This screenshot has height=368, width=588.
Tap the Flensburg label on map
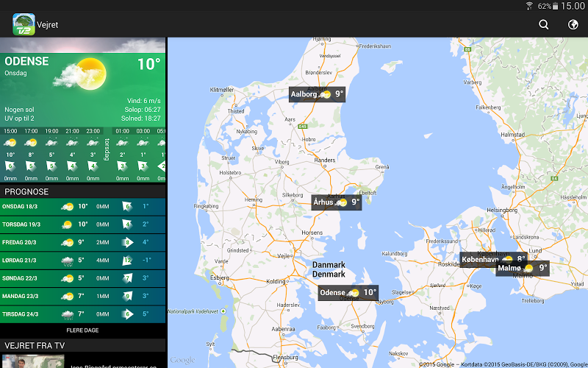pos(286,357)
